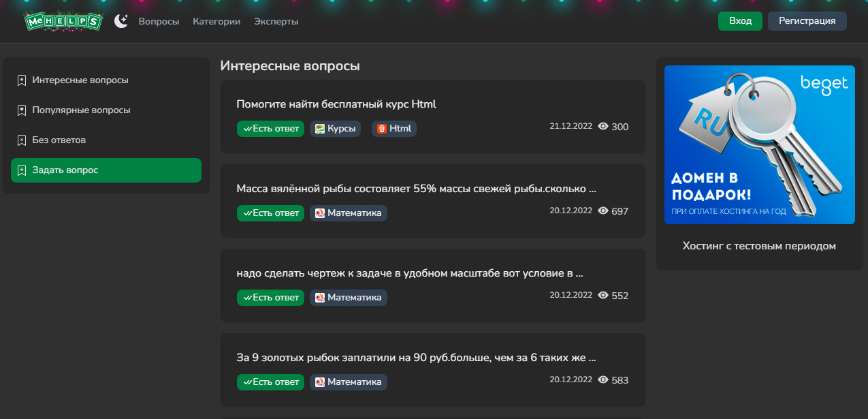The image size is (868, 419).
Task: Click bookmark icon beside Популярные вопросы
Action: 21,110
